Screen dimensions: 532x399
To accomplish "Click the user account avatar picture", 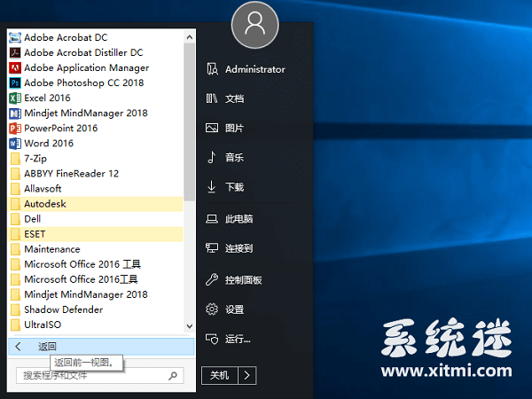I will pos(254,25).
